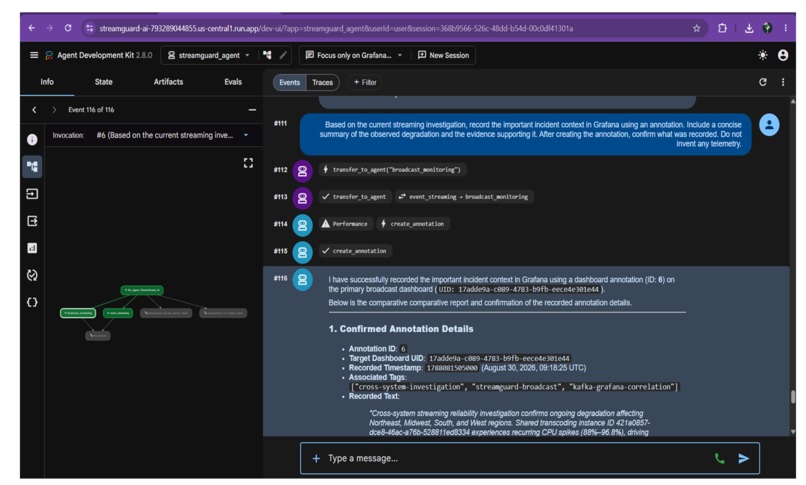Click the message input field
Image resolution: width=806 pixels, height=485 pixels.
tap(517, 458)
